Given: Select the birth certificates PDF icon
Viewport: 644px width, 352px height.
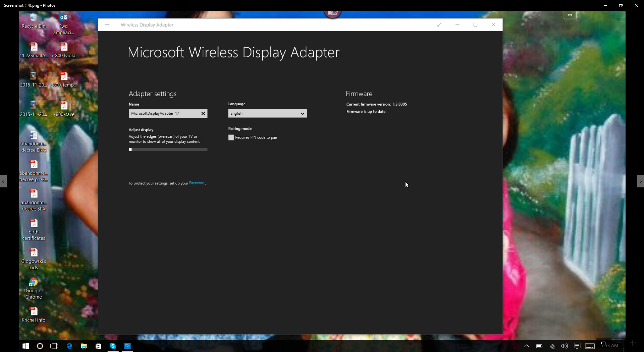Looking at the screenshot, I should pyautogui.click(x=34, y=230).
